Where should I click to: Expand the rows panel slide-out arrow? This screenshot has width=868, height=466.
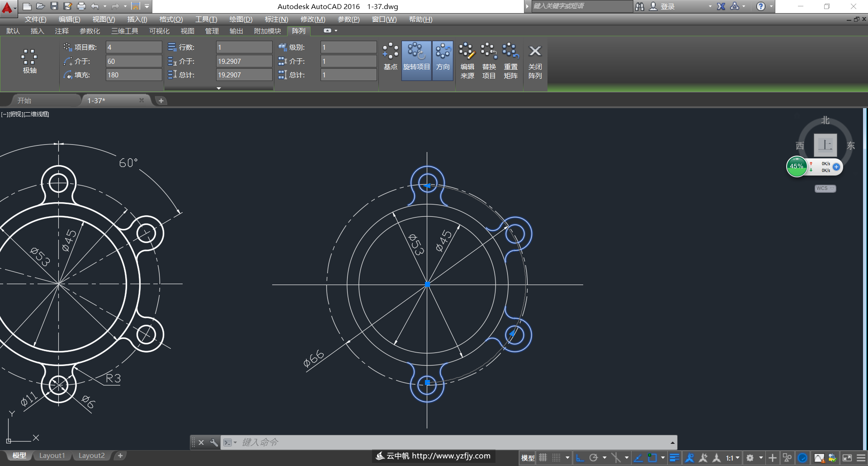pyautogui.click(x=219, y=88)
